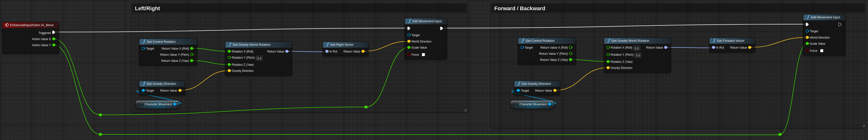Select the EnhancedInputAction IA_Move event node title
The image size is (868, 140).
[x=32, y=25]
